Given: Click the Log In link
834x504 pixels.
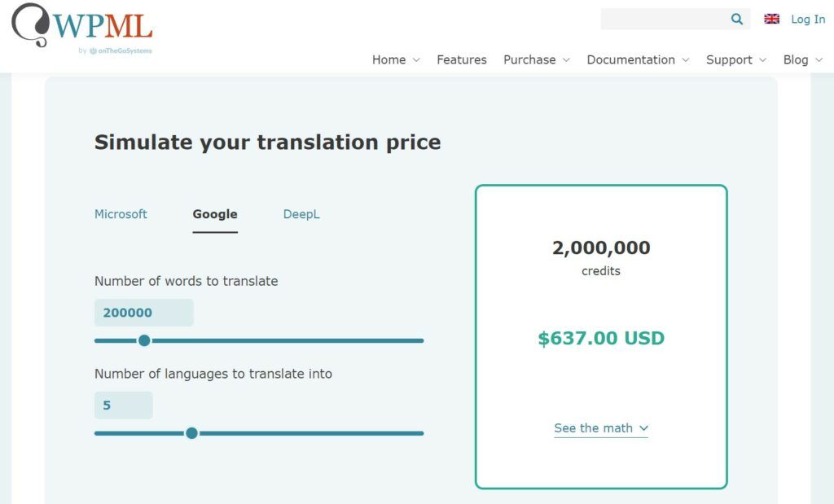Looking at the screenshot, I should (807, 19).
